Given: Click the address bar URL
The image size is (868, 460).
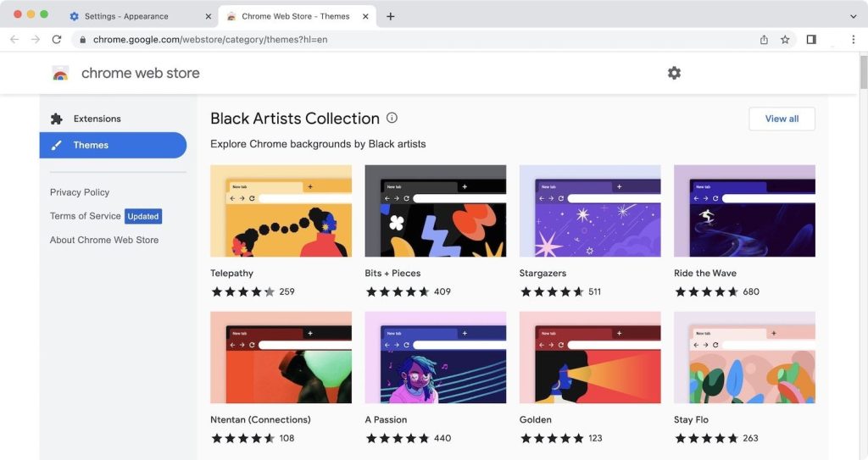Looking at the screenshot, I should tap(210, 40).
